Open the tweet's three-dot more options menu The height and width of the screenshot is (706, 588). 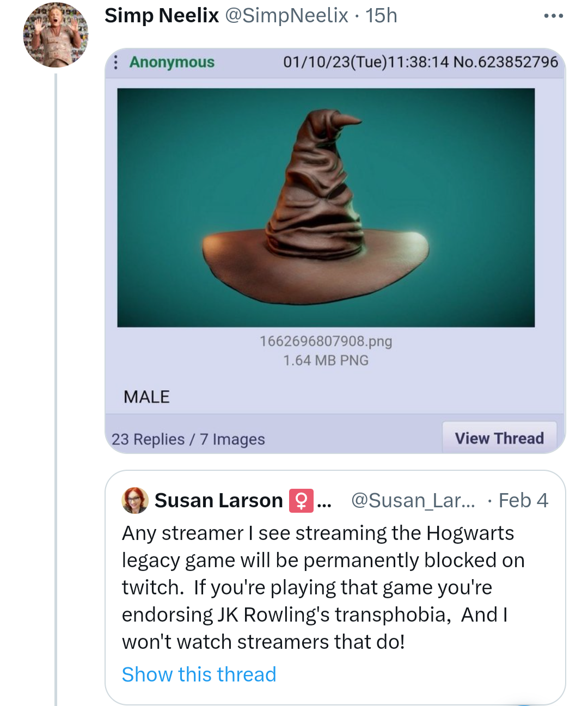point(553,16)
